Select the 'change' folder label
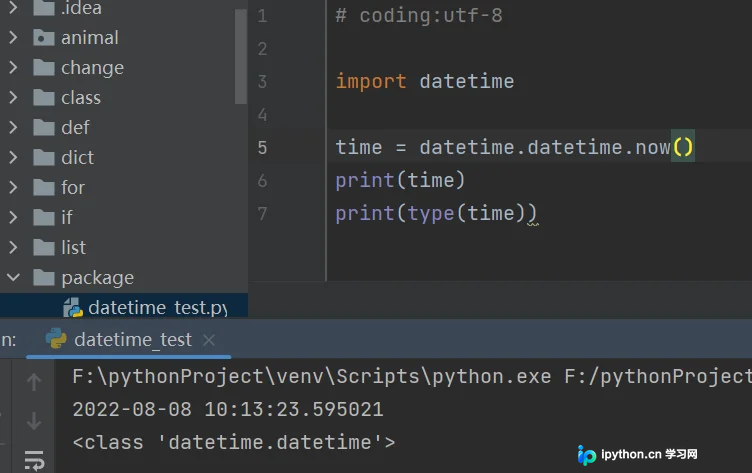Image resolution: width=752 pixels, height=473 pixels. (93, 68)
